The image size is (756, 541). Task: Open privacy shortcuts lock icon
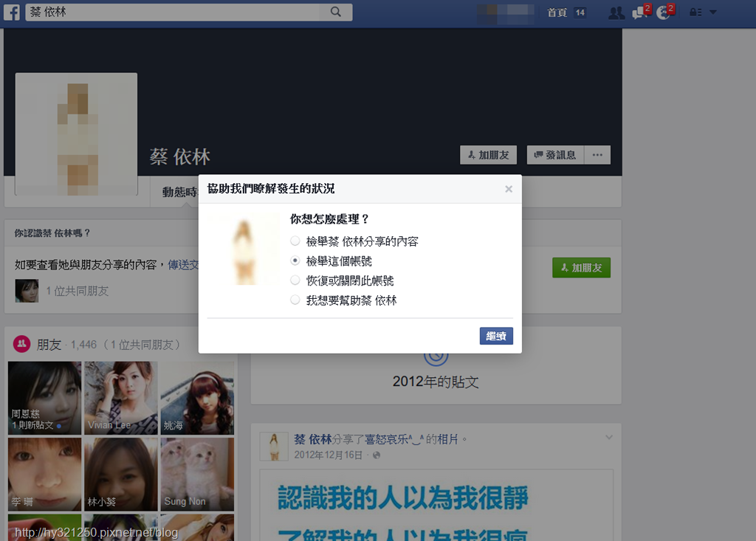pyautogui.click(x=695, y=13)
